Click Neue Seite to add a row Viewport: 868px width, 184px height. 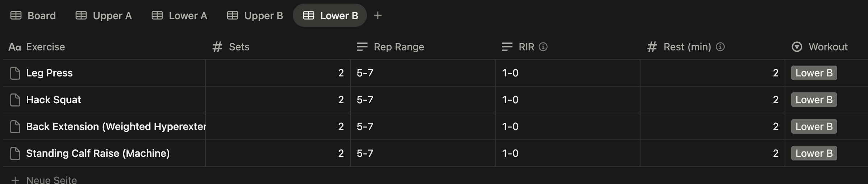pos(51,180)
